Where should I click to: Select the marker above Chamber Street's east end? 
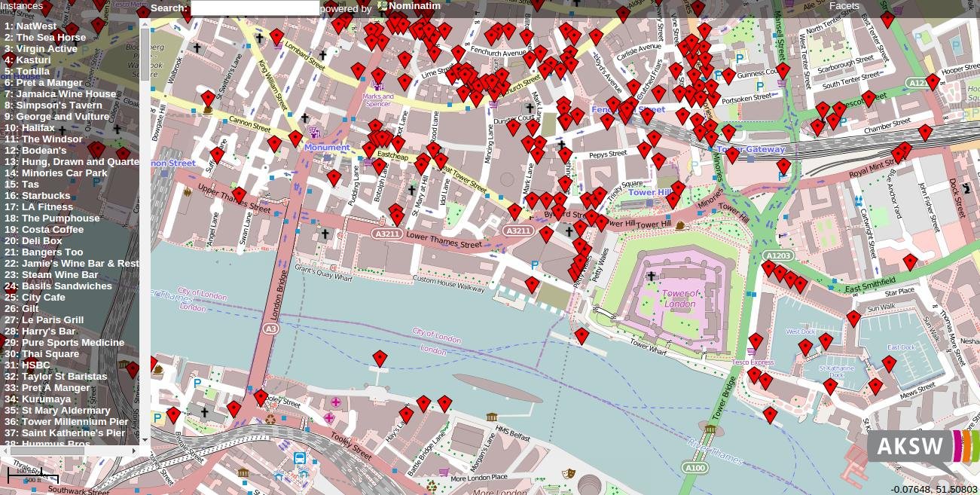[925, 133]
